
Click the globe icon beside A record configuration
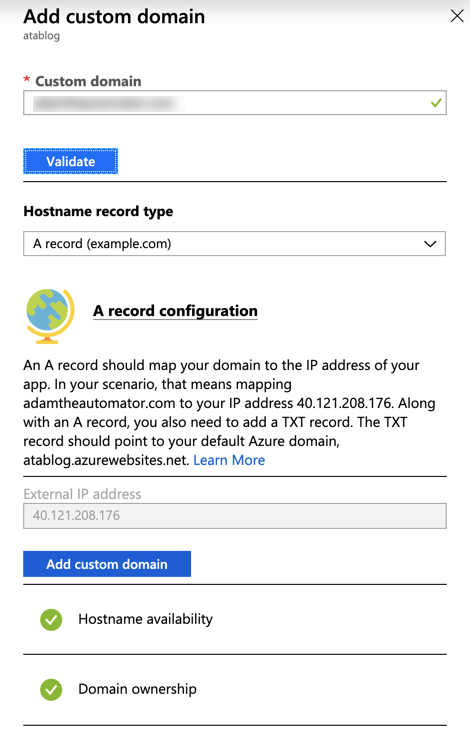(50, 315)
